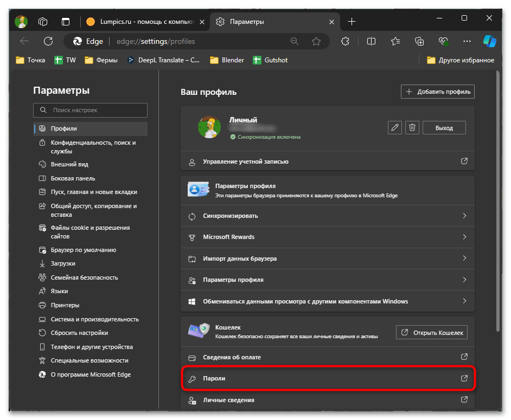This screenshot has height=420, width=511.
Task: Open the Workspaces icon in the title bar
Action: point(43,22)
